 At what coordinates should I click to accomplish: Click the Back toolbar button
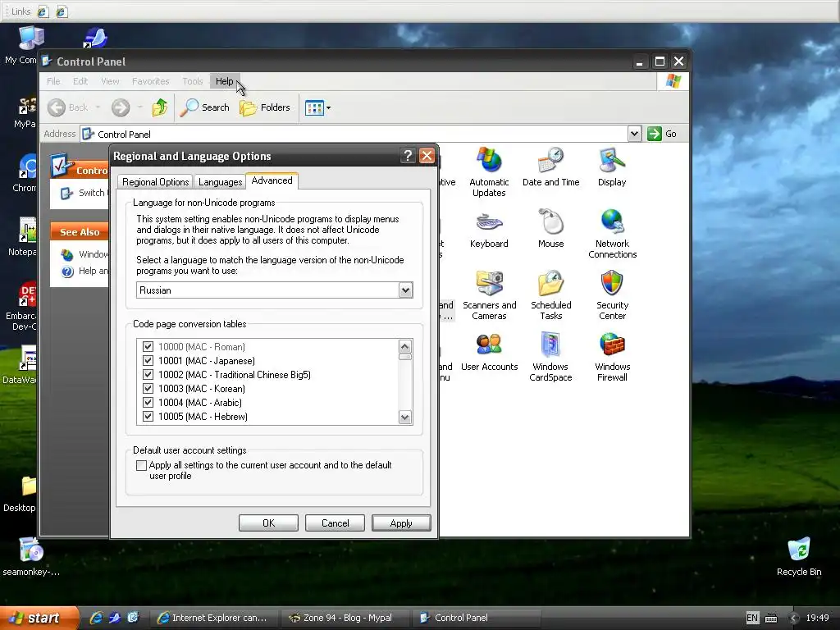coord(67,107)
